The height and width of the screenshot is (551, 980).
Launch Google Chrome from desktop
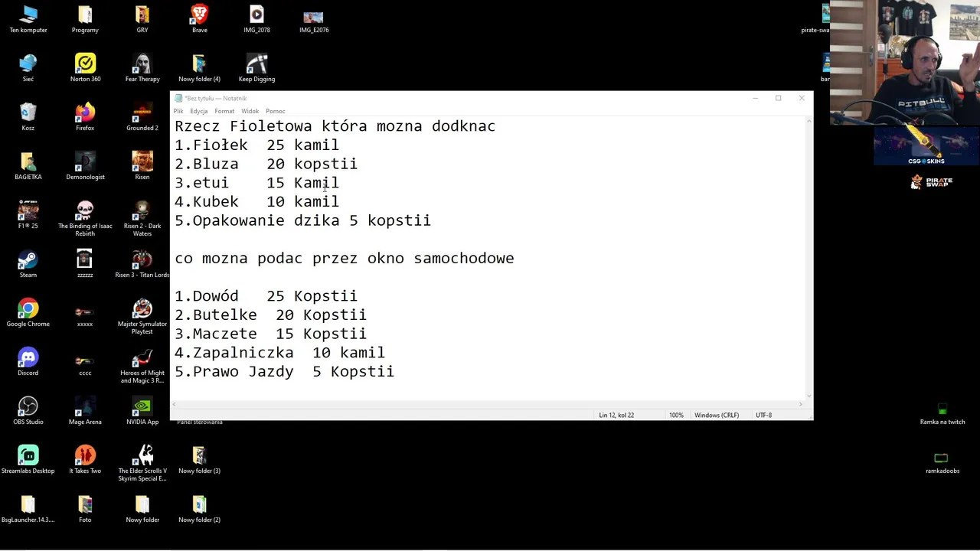pyautogui.click(x=28, y=313)
